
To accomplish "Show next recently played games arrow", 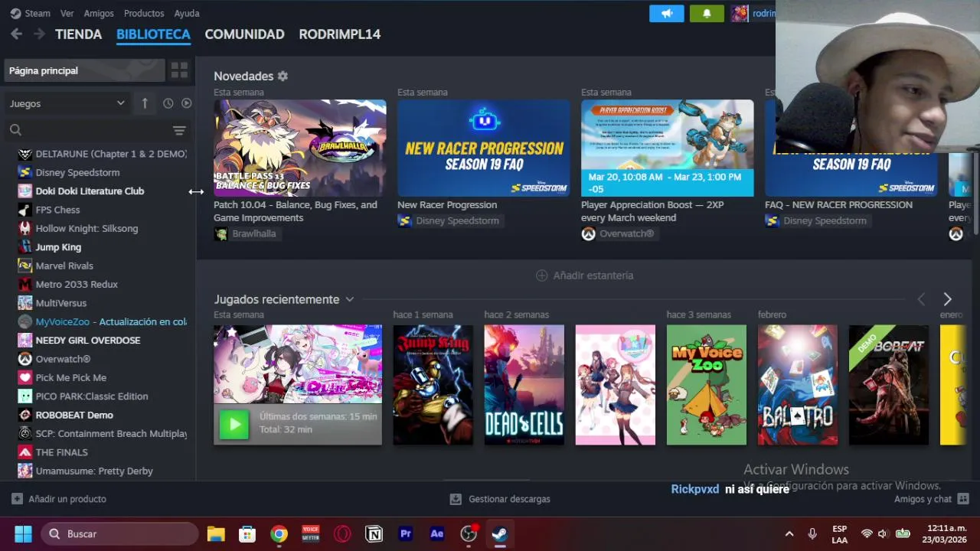I will [947, 299].
